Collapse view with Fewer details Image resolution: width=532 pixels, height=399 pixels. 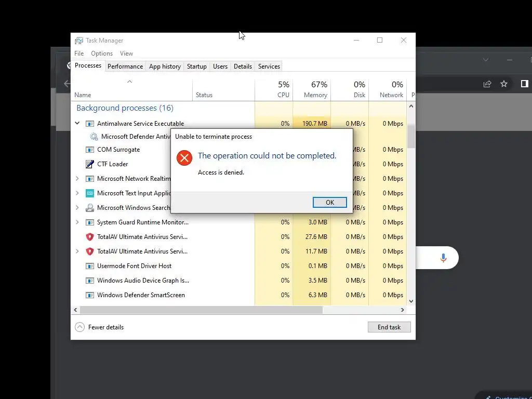(99, 327)
